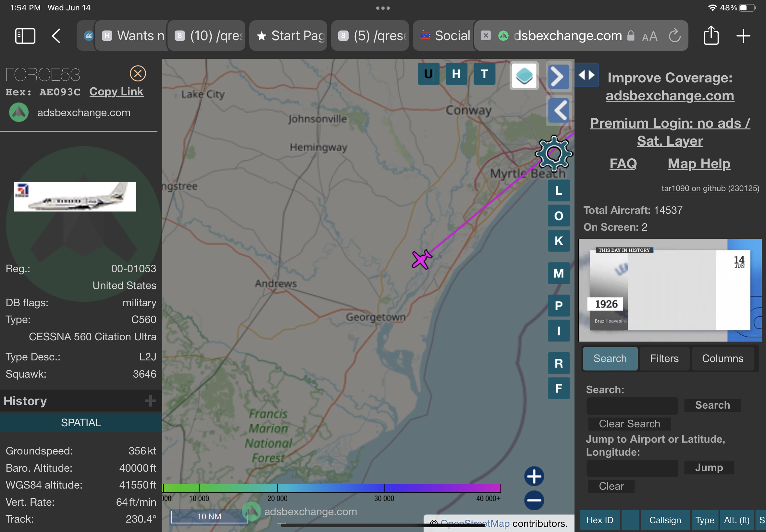This screenshot has height=532, width=766.
Task: Open the '(5) /qres' browser tab
Action: tap(370, 36)
